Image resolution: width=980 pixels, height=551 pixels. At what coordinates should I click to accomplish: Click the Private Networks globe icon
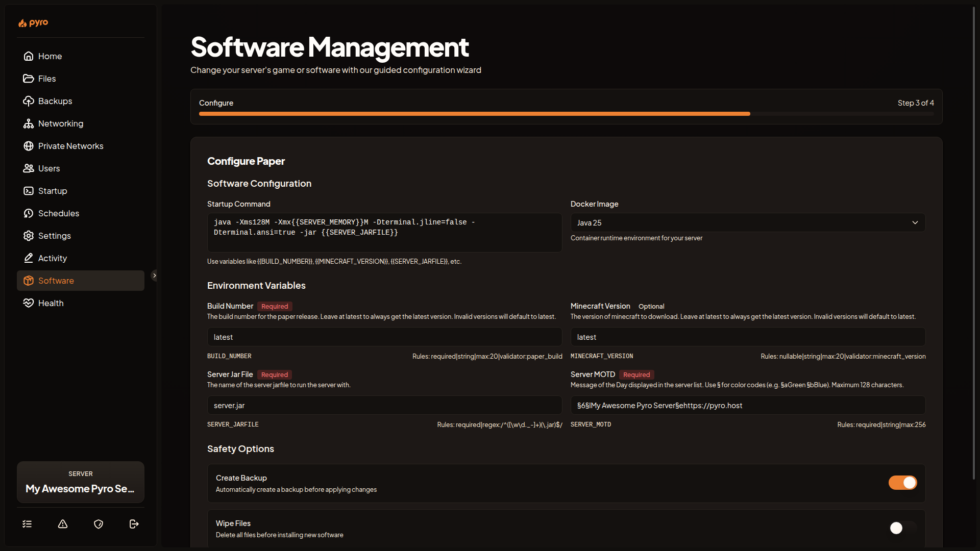[x=29, y=146]
